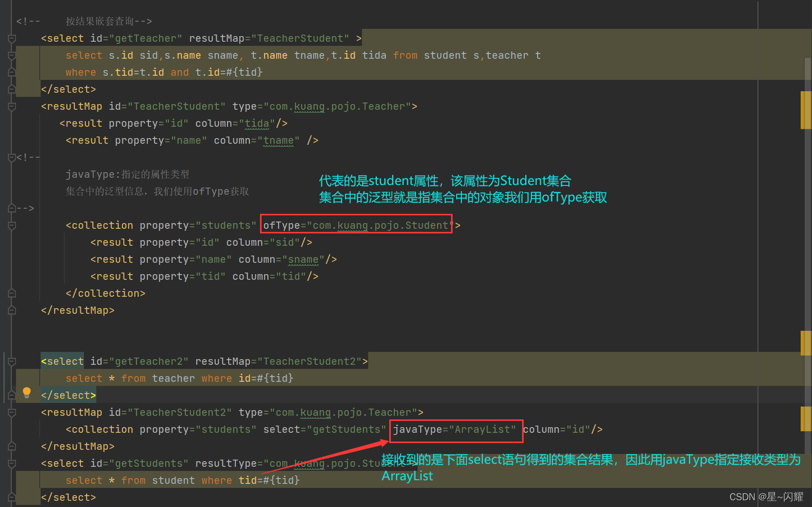Fold the javaType comment block at '<!--'

click(12, 158)
